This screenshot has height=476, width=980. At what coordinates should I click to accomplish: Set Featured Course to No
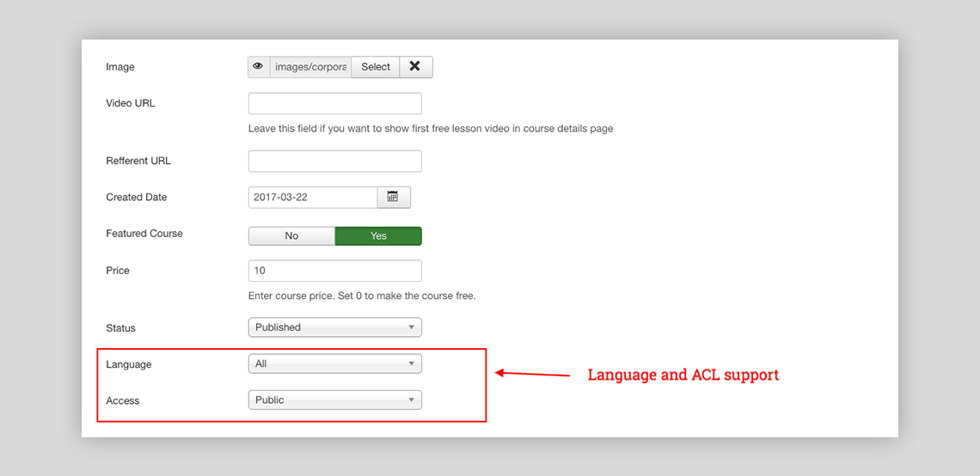[291, 235]
